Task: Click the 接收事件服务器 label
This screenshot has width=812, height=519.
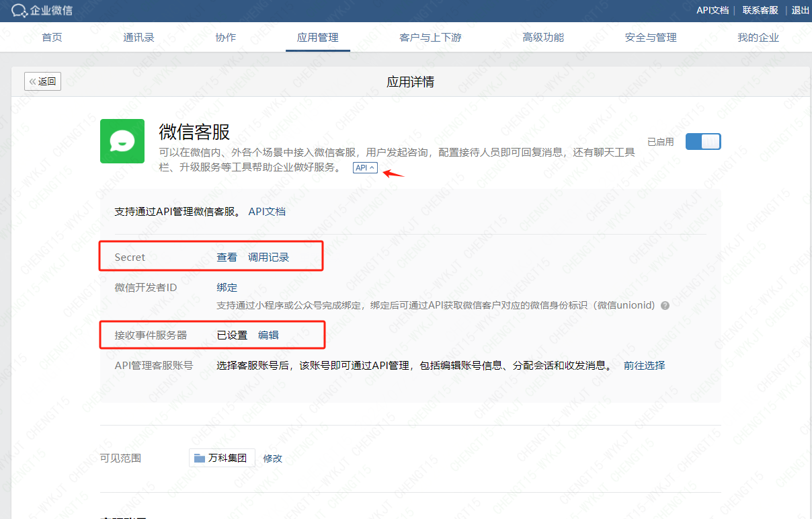Action: (x=151, y=335)
